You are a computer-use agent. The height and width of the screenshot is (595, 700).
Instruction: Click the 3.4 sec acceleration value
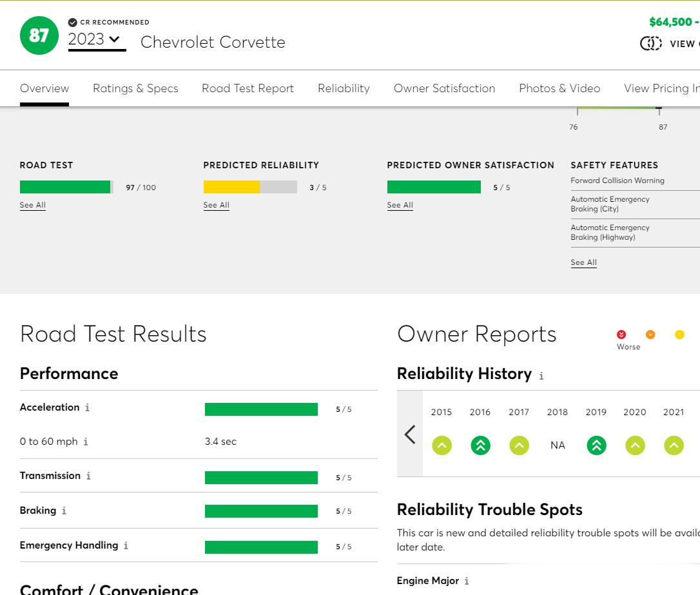[220, 442]
